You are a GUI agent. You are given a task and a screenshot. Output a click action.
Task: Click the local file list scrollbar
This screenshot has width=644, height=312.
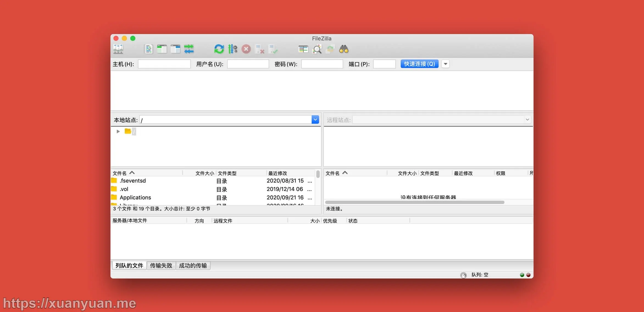click(318, 174)
